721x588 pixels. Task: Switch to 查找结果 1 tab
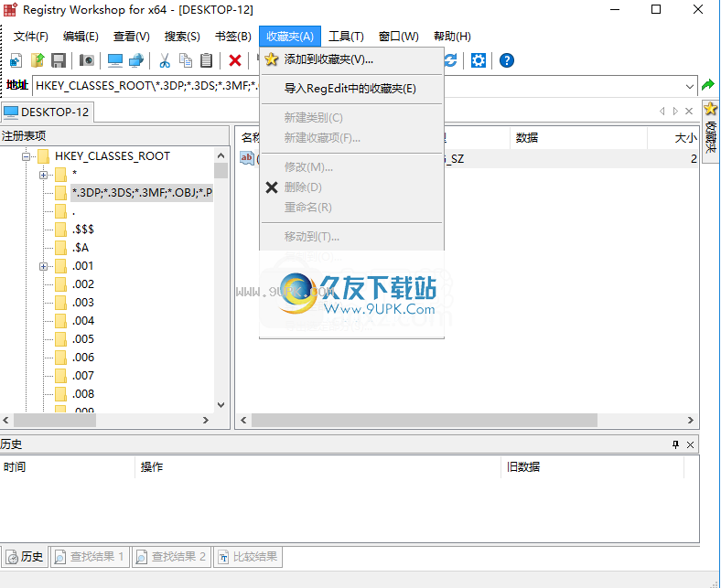click(x=90, y=557)
